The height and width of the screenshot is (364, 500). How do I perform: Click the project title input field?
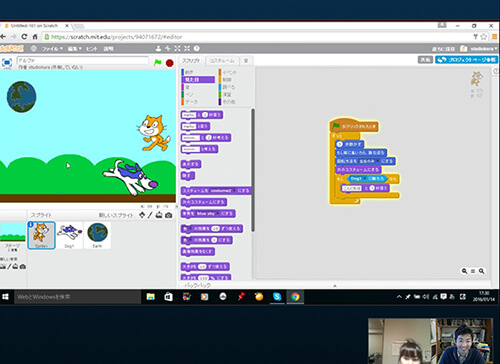click(82, 60)
